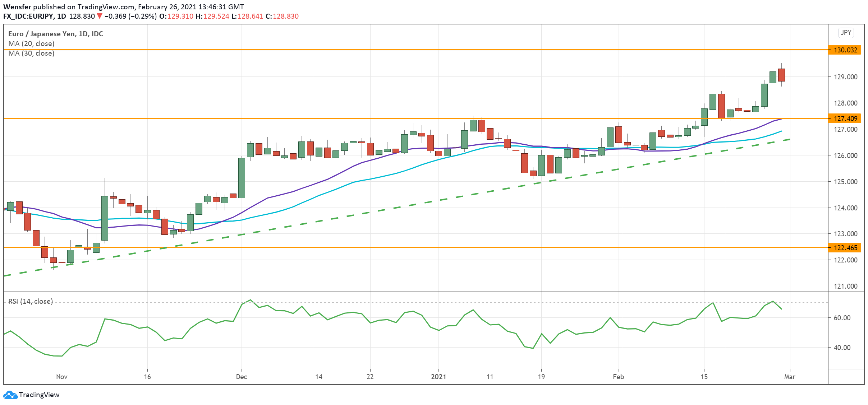Click the JPY currency label button
The width and height of the screenshot is (868, 405).
pos(846,33)
